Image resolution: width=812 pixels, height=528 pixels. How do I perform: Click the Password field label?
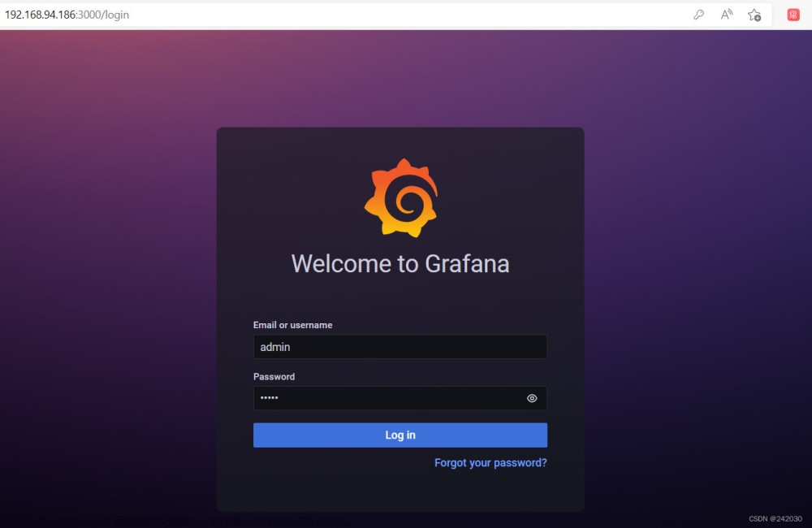coord(274,377)
